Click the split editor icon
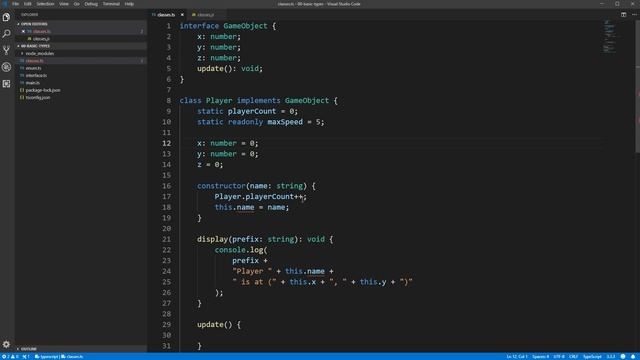The height and width of the screenshot is (360, 640). 623,14
